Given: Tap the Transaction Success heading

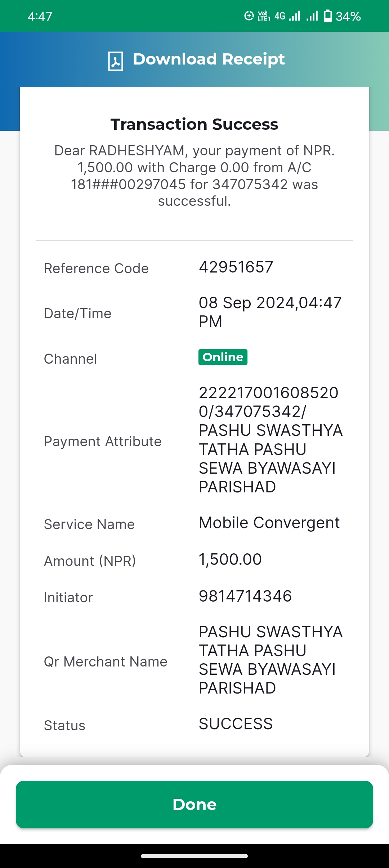Looking at the screenshot, I should click(x=194, y=124).
